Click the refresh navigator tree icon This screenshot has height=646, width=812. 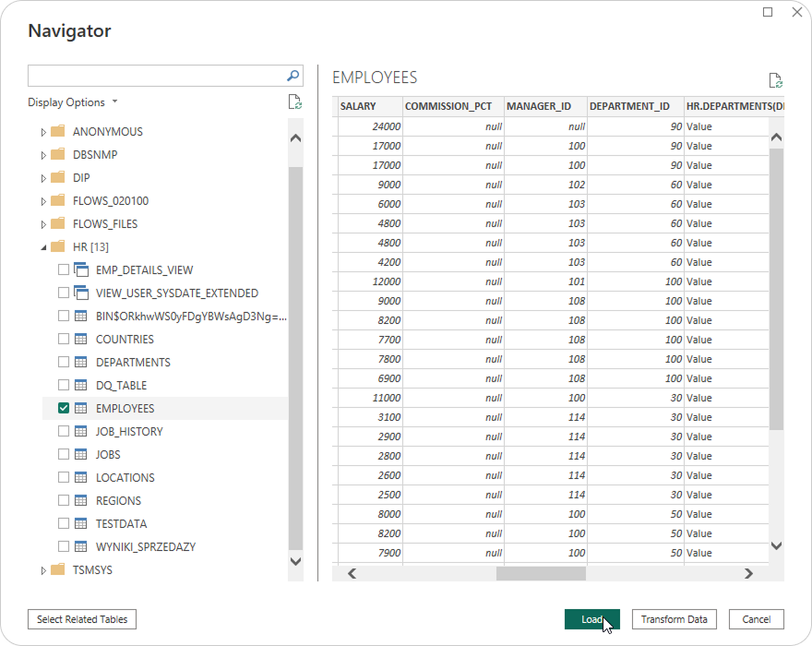(294, 102)
